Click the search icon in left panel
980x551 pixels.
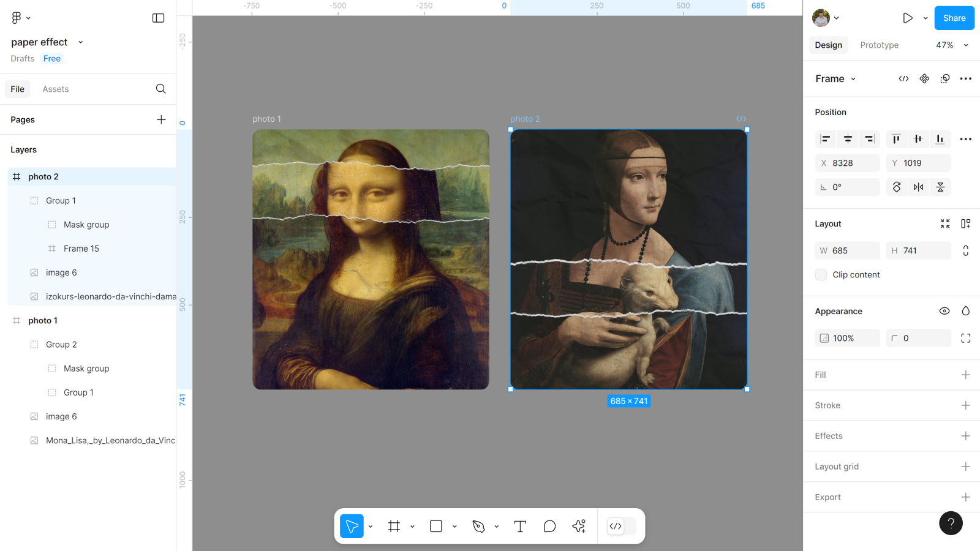click(160, 89)
